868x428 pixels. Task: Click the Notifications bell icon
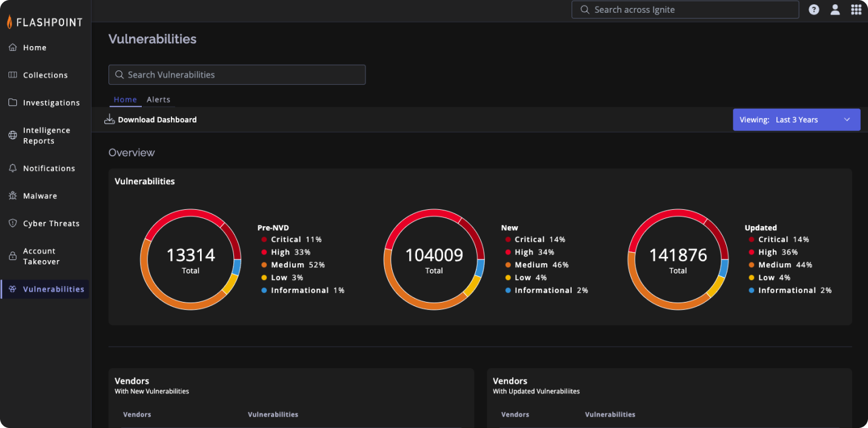point(13,168)
